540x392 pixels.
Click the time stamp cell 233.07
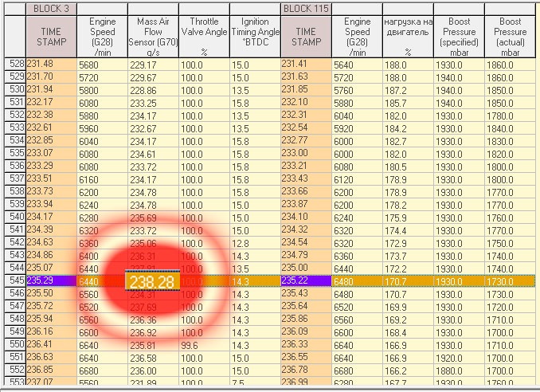(51, 154)
